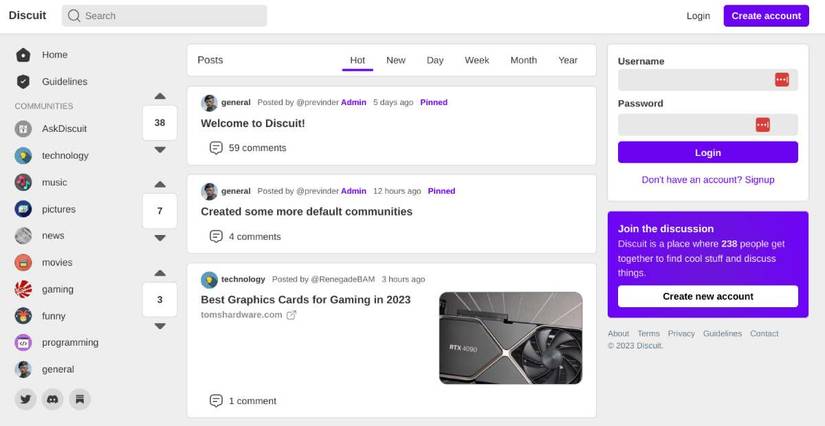
Task: Open the tomshardware.com source link
Action: tap(242, 315)
